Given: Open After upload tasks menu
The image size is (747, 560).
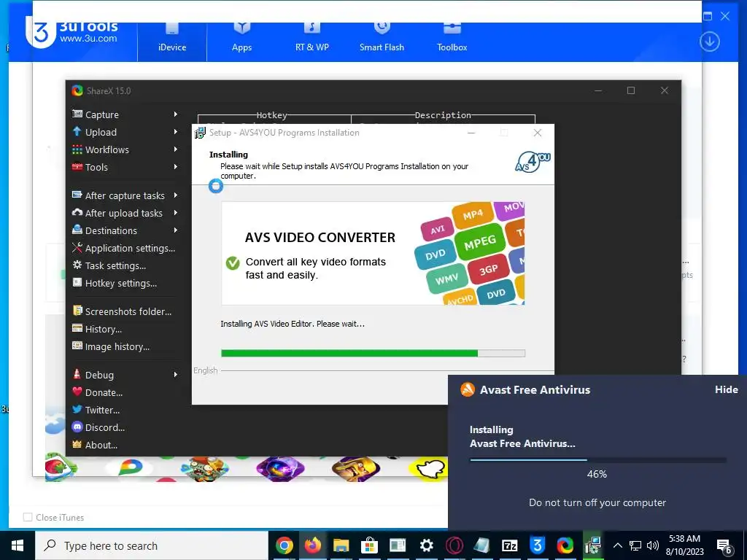Looking at the screenshot, I should tap(125, 213).
